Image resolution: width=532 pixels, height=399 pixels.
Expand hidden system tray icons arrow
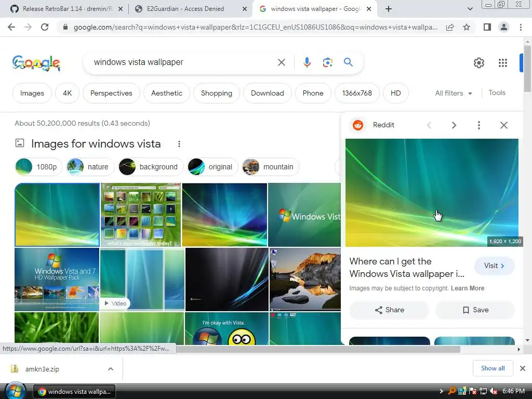[441, 391]
